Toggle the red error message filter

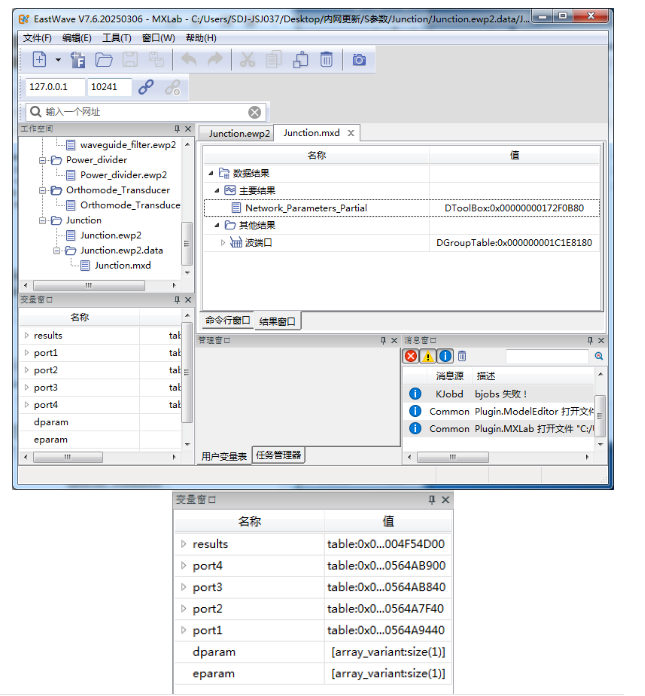click(x=411, y=356)
